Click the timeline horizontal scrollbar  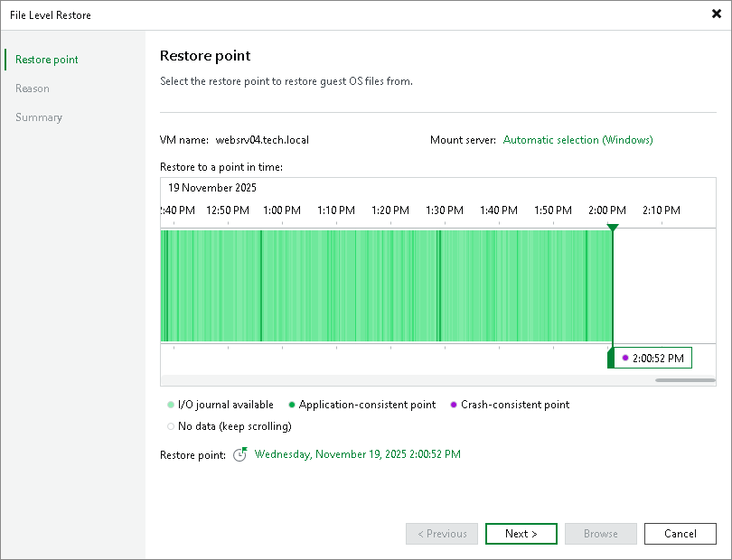click(684, 378)
